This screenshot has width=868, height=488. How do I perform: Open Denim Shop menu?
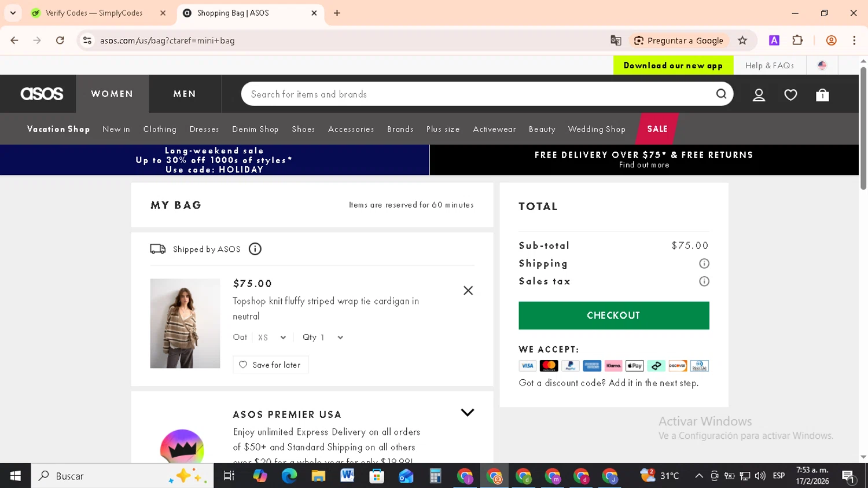coord(255,129)
